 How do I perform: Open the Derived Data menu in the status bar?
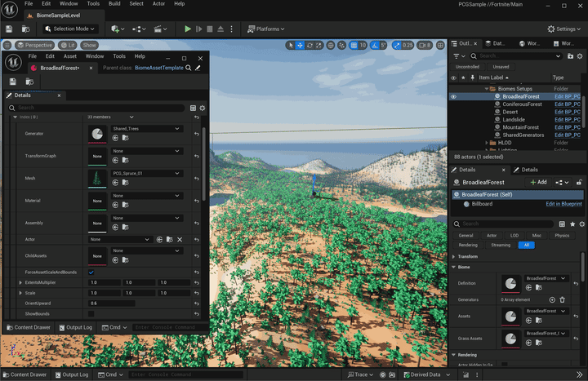[427, 374]
